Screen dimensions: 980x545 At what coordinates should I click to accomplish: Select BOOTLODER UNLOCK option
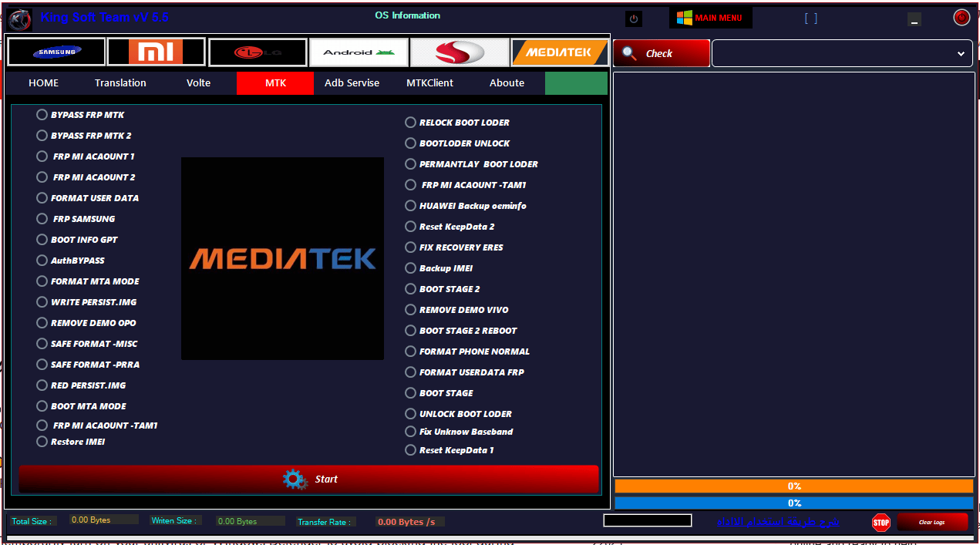(457, 143)
